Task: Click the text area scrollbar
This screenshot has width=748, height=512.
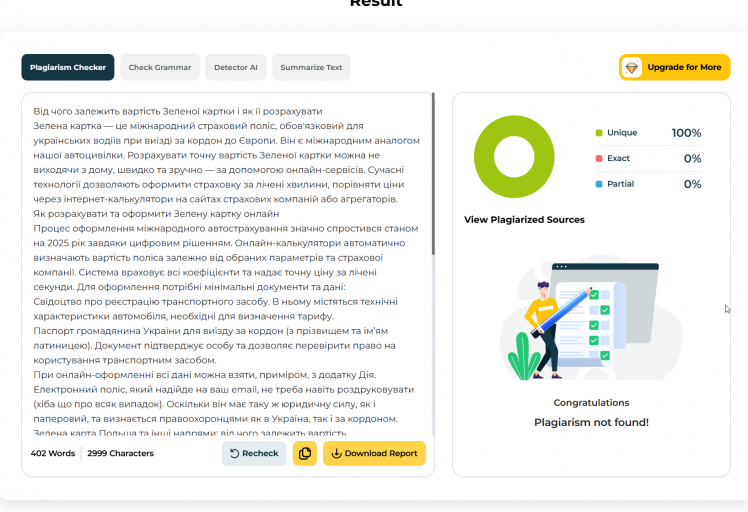Action: tap(433, 174)
